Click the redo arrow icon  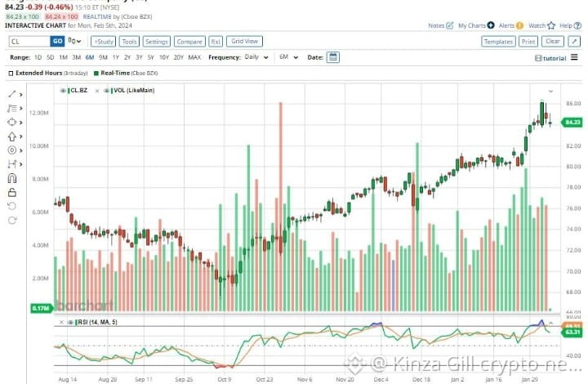tap(12, 220)
